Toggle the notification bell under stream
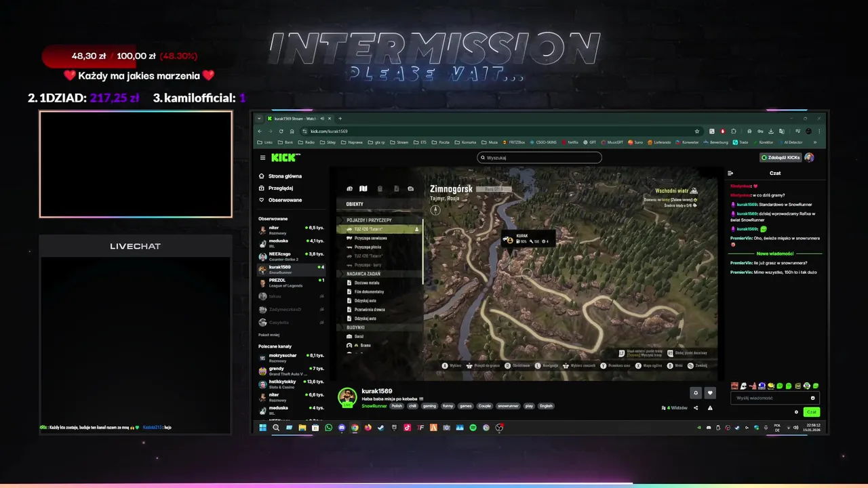Image resolution: width=868 pixels, height=488 pixels. (x=695, y=392)
